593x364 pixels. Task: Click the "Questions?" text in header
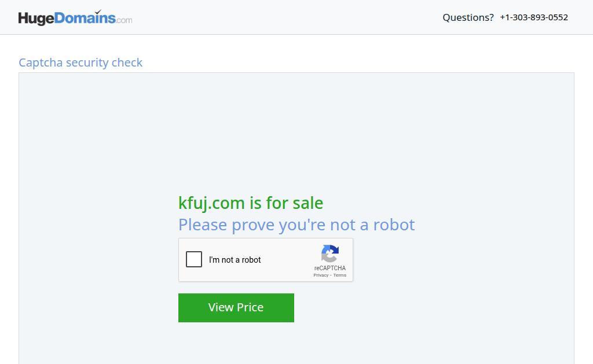coord(468,17)
